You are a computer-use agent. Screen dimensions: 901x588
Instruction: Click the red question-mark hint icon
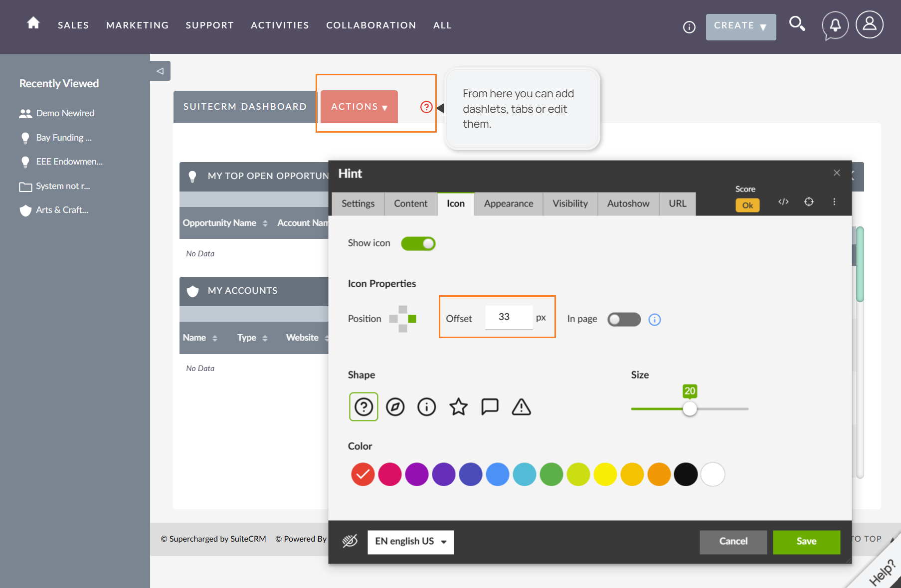[x=426, y=107]
